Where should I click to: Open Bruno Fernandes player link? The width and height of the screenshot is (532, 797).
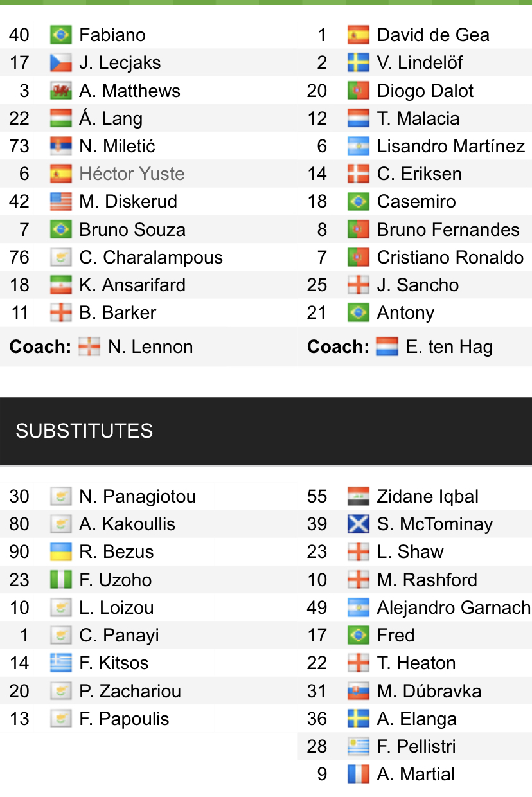[x=448, y=229]
